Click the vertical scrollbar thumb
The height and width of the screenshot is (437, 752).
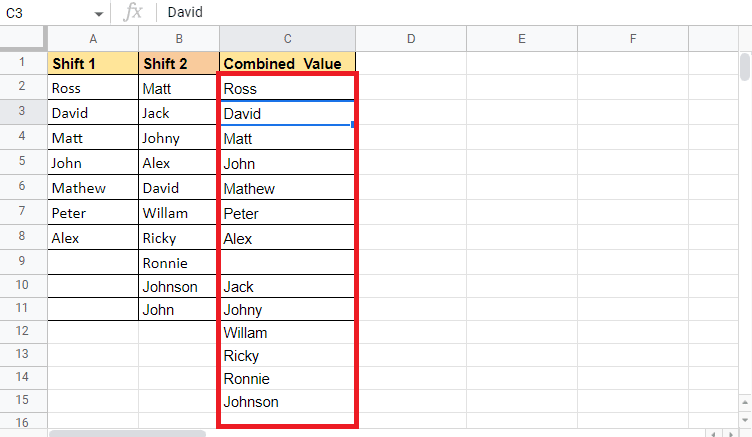pos(745,67)
